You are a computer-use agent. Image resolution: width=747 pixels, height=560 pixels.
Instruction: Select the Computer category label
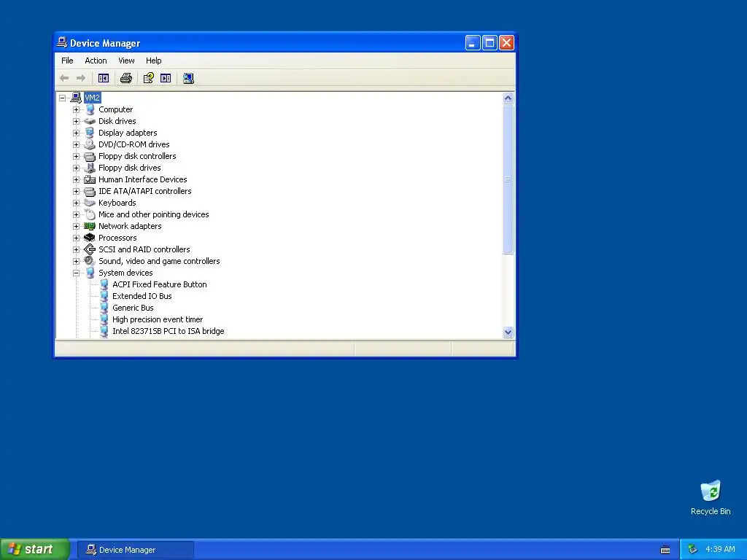pos(116,109)
